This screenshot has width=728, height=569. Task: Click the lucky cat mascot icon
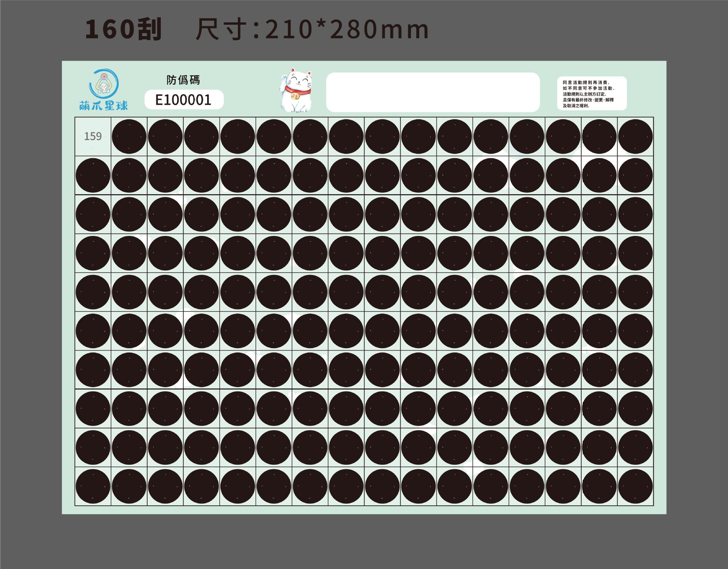tap(296, 90)
